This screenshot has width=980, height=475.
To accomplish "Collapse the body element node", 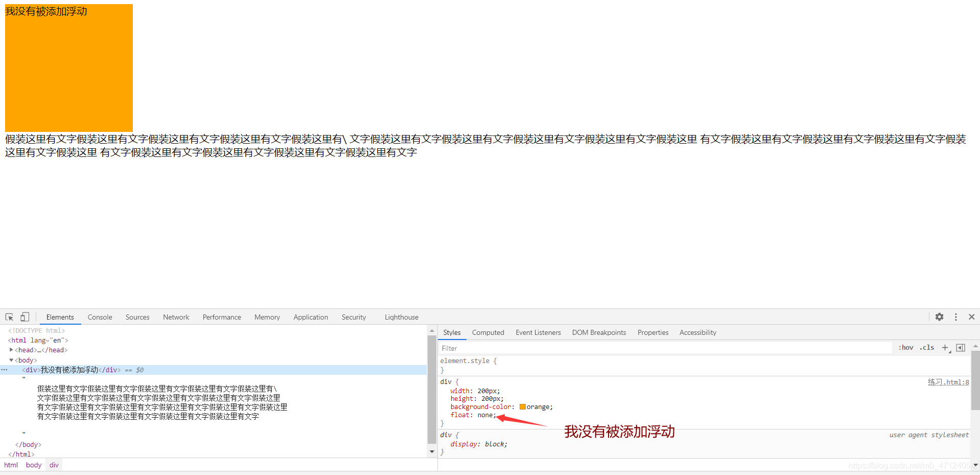I will pos(11,360).
